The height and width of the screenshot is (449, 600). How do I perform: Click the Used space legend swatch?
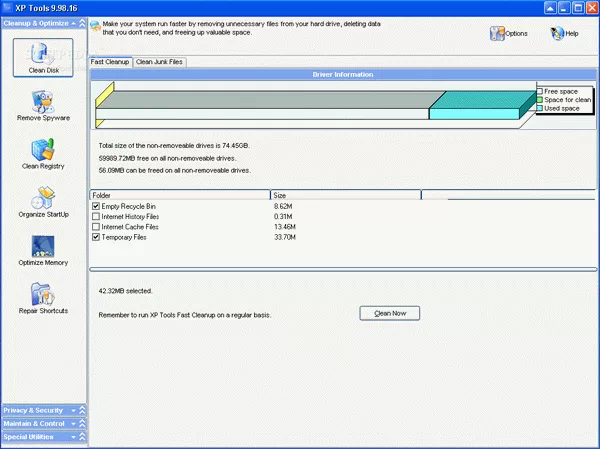pyautogui.click(x=540, y=108)
